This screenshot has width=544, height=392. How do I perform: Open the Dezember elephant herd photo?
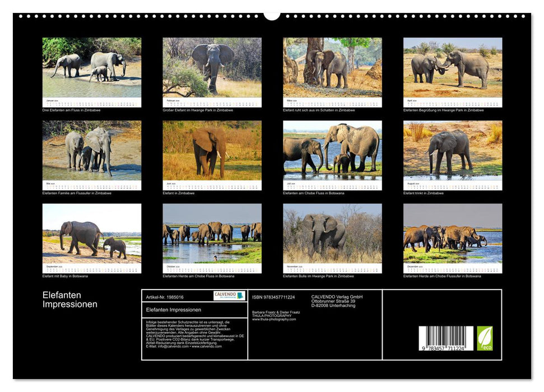(x=451, y=235)
